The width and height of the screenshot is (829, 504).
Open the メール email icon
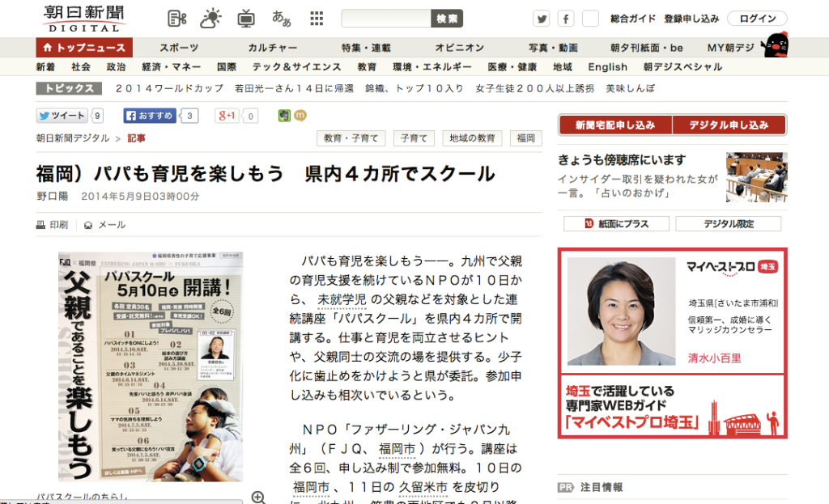click(87, 225)
